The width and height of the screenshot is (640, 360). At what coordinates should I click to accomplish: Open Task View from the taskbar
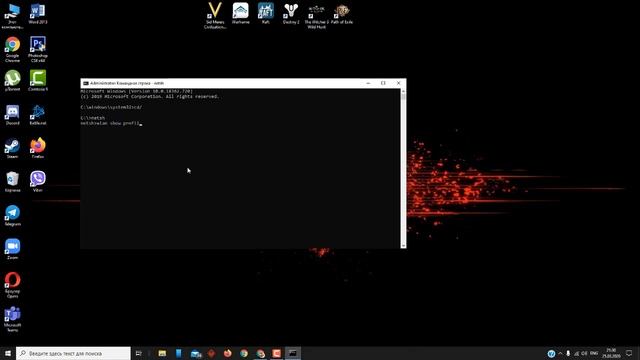click(x=138, y=353)
